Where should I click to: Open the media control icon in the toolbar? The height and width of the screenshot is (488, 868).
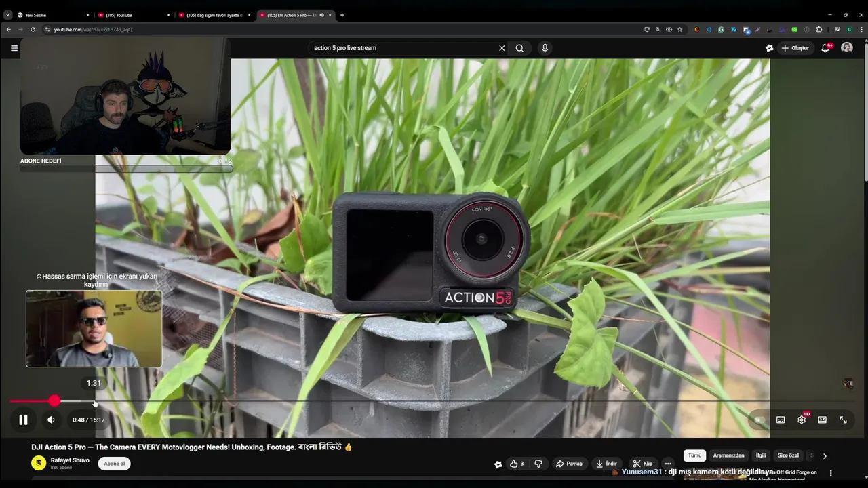(x=837, y=29)
